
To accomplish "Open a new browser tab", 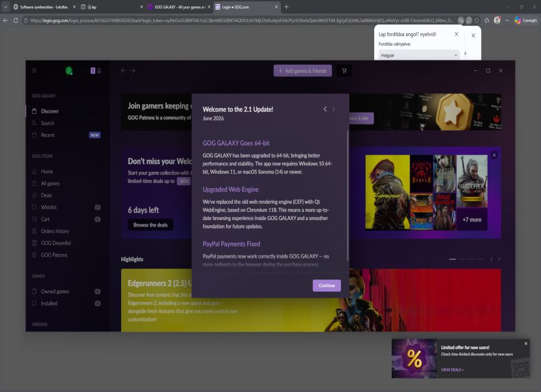I will [286, 7].
